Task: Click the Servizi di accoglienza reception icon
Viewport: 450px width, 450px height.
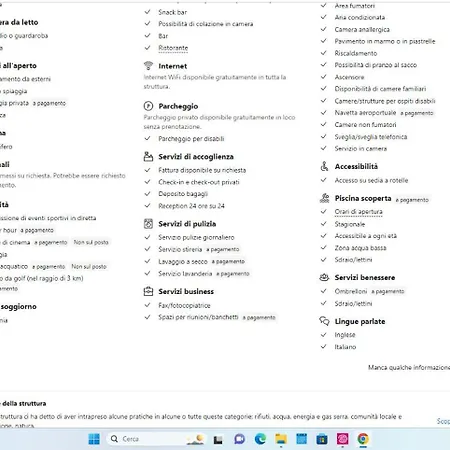Action: point(148,156)
